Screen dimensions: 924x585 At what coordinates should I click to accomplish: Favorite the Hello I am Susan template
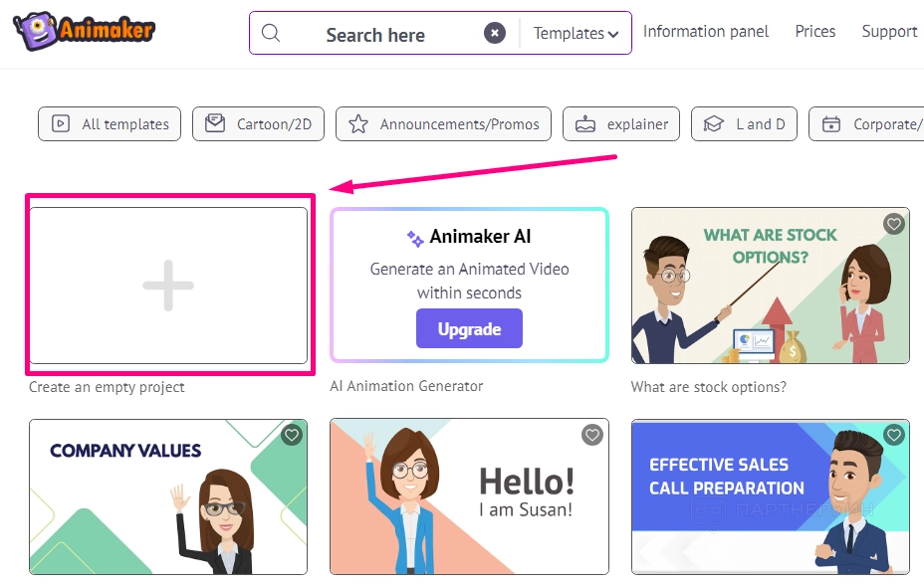[592, 435]
